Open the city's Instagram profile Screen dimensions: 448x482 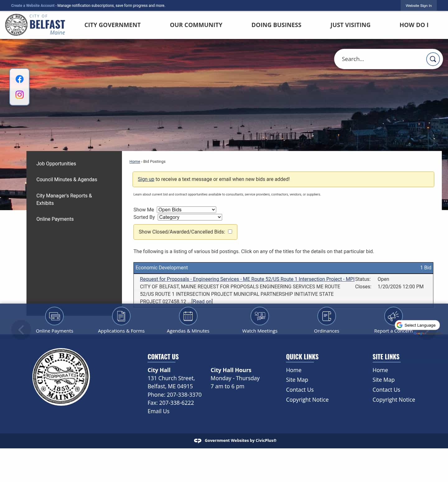point(19,94)
